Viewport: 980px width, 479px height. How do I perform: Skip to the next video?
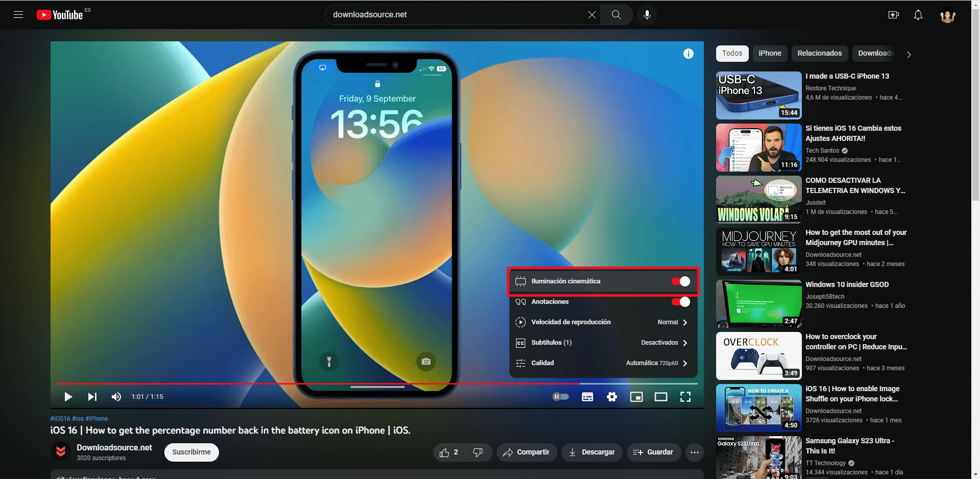click(92, 397)
